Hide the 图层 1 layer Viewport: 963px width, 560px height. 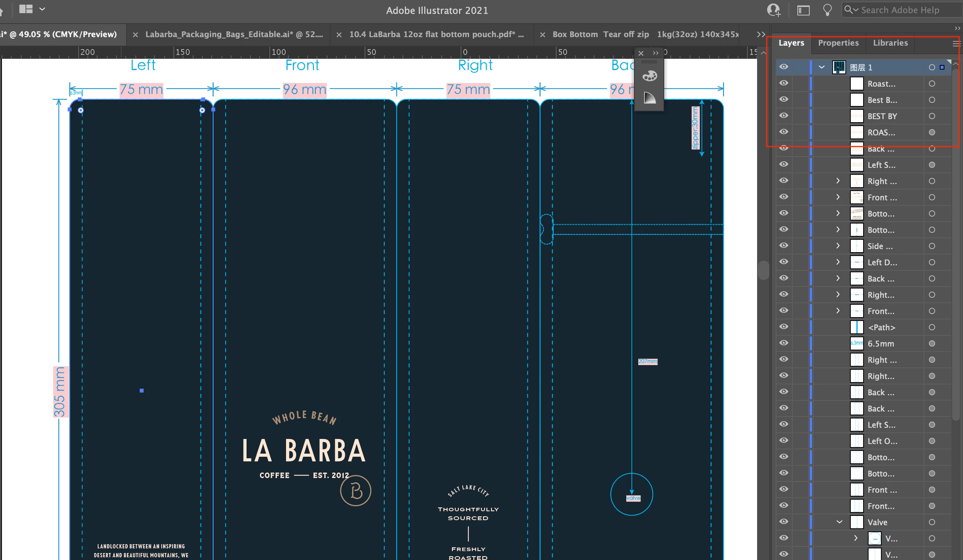pyautogui.click(x=783, y=67)
